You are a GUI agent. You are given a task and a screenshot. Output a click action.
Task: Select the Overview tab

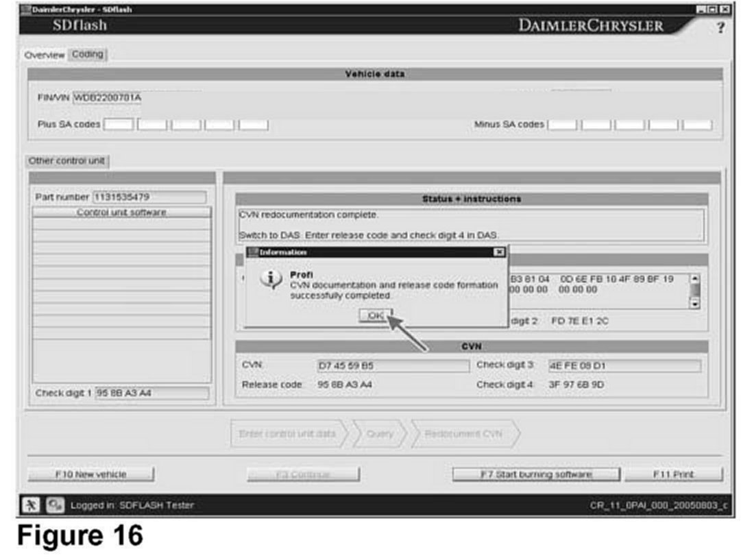[45, 55]
